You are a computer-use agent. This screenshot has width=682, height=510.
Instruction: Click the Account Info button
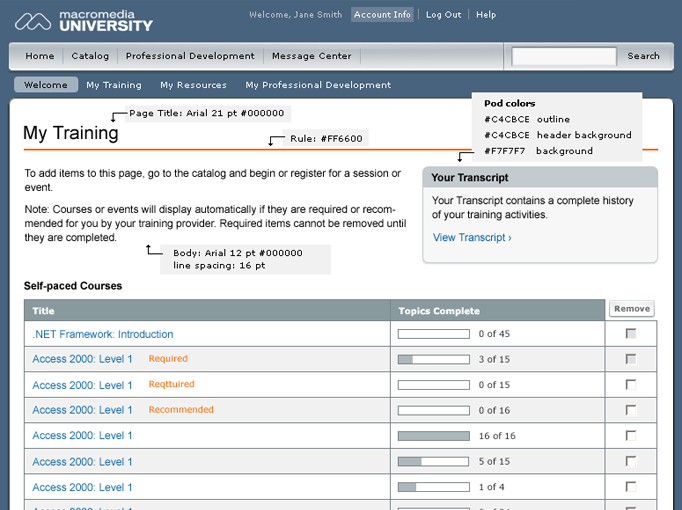click(382, 15)
